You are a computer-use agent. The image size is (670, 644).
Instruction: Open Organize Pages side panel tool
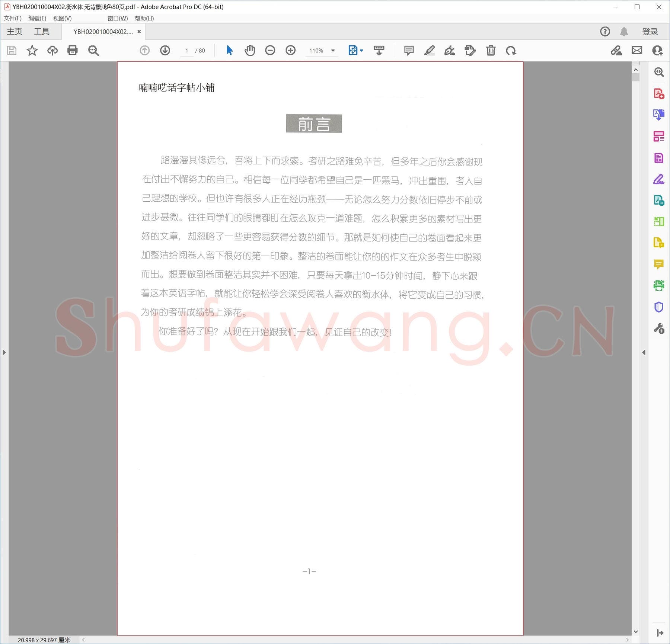point(659,137)
